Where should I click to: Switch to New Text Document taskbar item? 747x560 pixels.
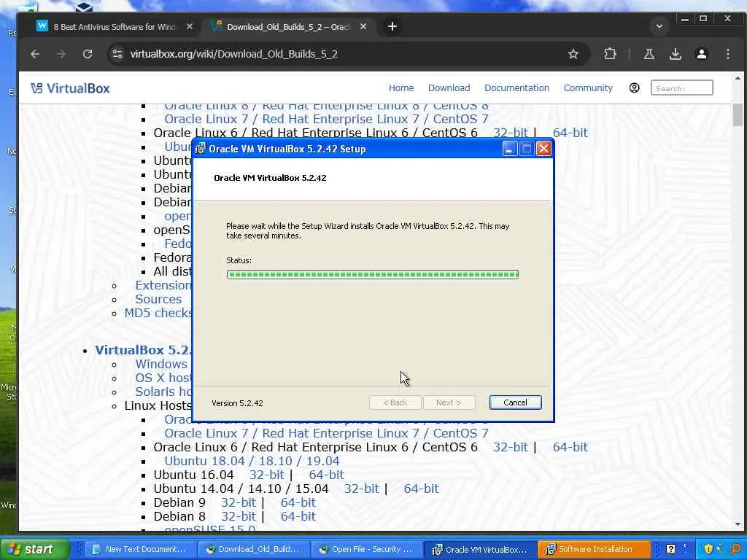coord(142,549)
